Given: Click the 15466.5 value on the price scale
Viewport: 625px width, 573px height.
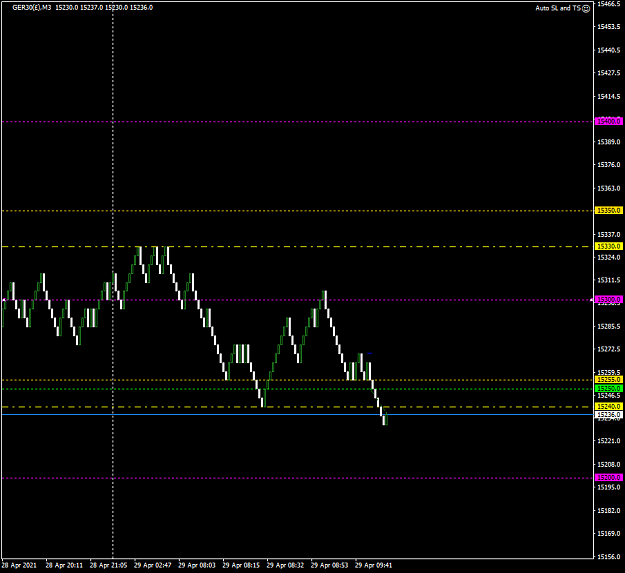Looking at the screenshot, I should click(x=608, y=4).
